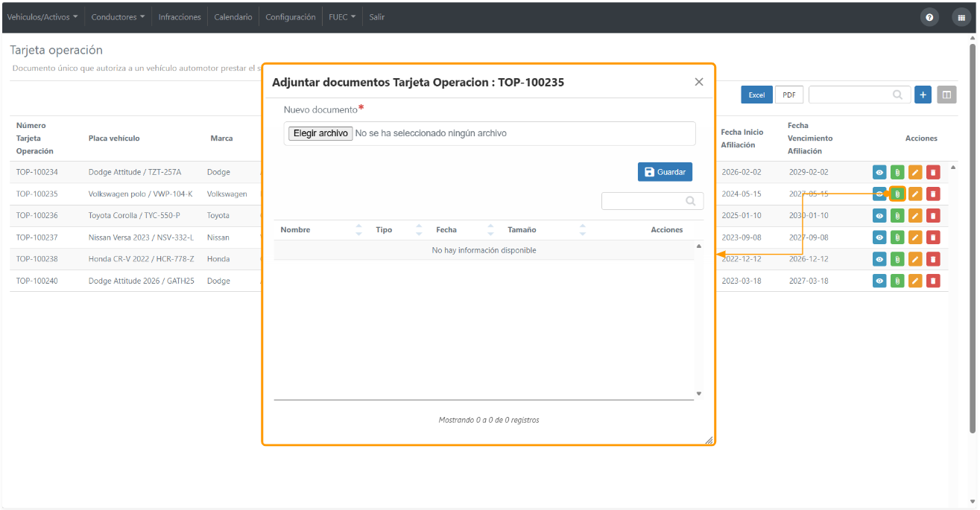Expand the FUEC menu
This screenshot has width=980, height=510.
coord(343,17)
